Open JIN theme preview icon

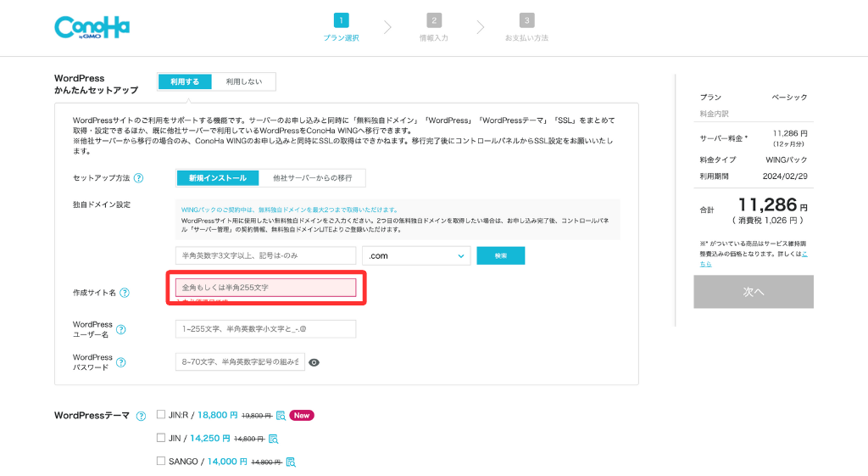click(x=273, y=439)
